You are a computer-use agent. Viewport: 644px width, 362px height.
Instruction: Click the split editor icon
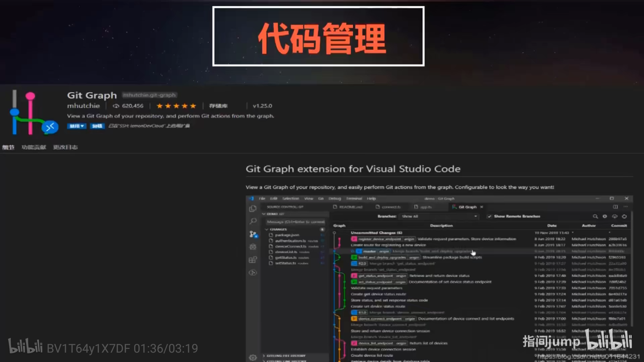pyautogui.click(x=615, y=207)
